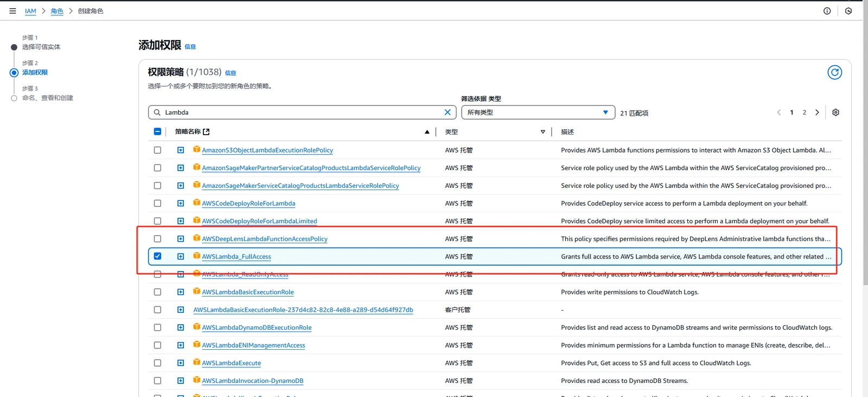Expand AWSLambdaENIManagementAccess policy details

pyautogui.click(x=181, y=345)
